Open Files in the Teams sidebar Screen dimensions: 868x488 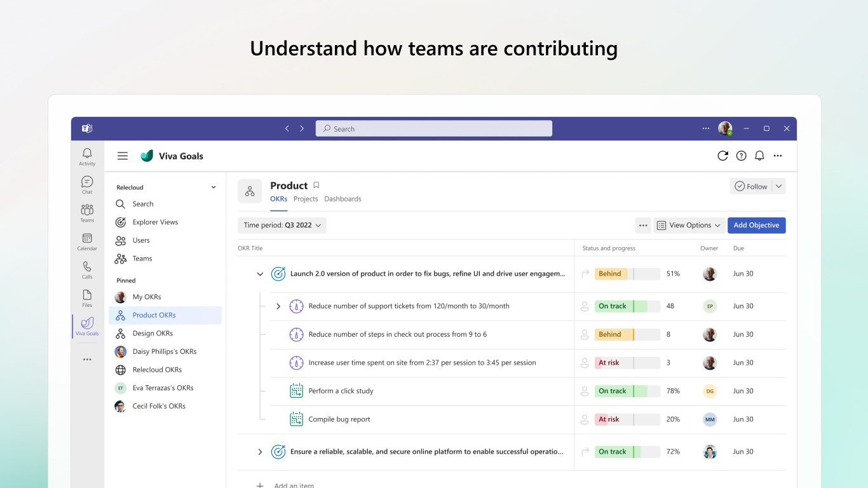tap(87, 297)
